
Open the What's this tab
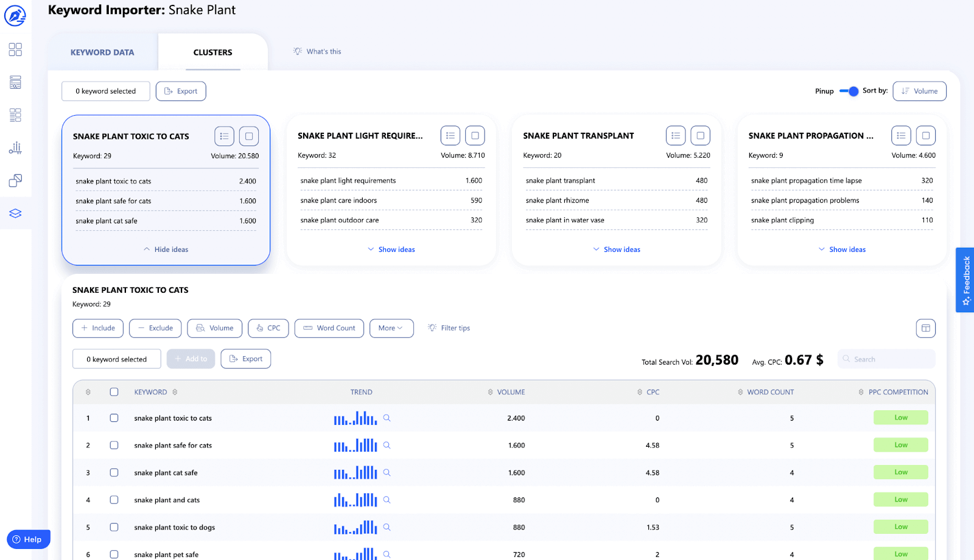click(x=317, y=51)
